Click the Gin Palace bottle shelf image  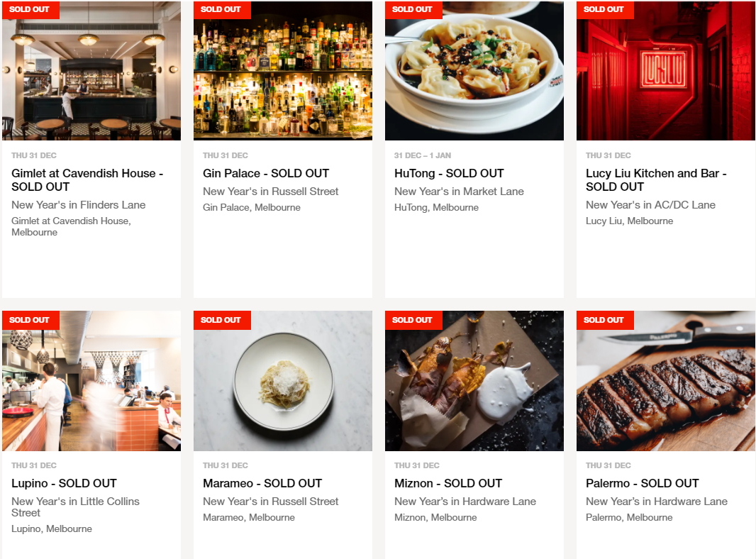(283, 71)
